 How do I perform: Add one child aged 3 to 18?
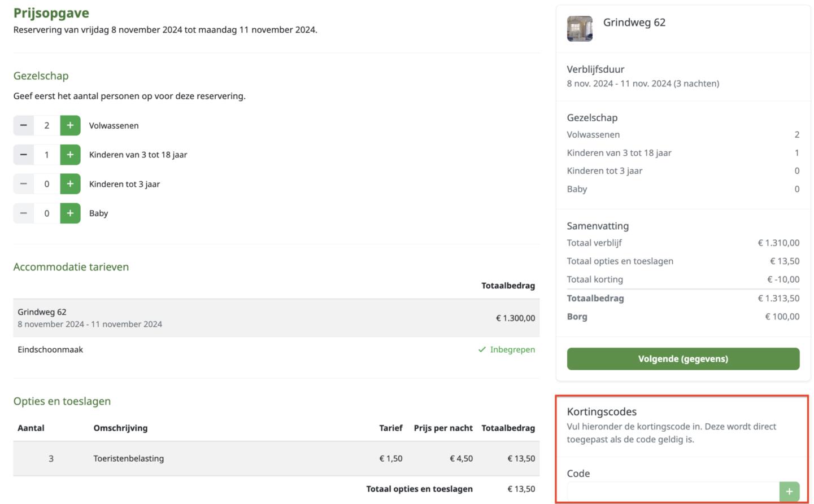coord(70,155)
